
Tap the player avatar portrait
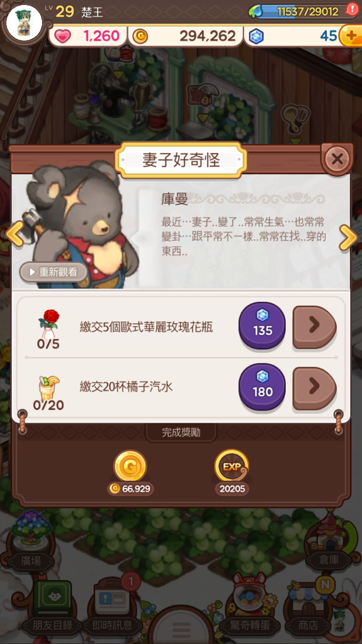coord(25,23)
